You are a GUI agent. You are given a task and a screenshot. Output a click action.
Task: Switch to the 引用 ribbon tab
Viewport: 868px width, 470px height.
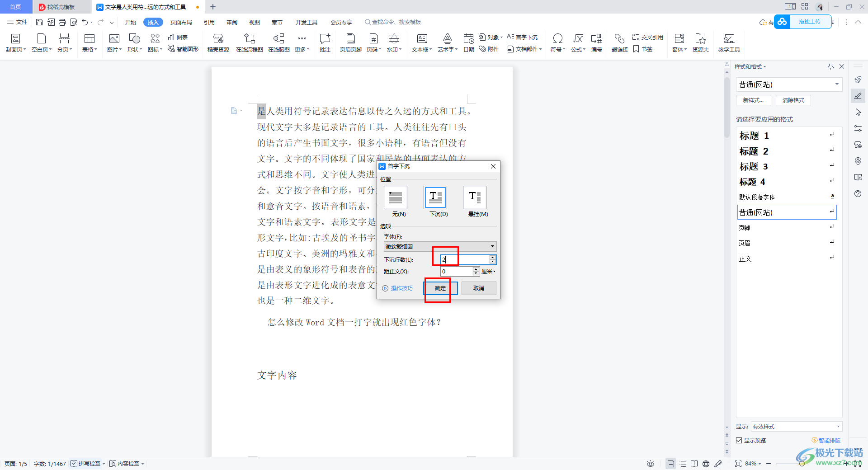click(x=209, y=22)
